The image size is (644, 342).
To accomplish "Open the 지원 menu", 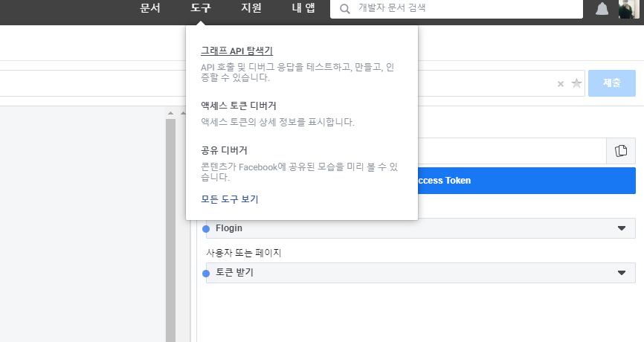I will [x=251, y=7].
